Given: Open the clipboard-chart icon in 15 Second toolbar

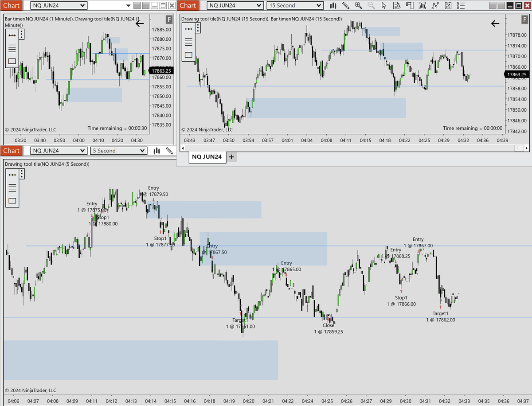Looking at the screenshot, I should [x=448, y=5].
